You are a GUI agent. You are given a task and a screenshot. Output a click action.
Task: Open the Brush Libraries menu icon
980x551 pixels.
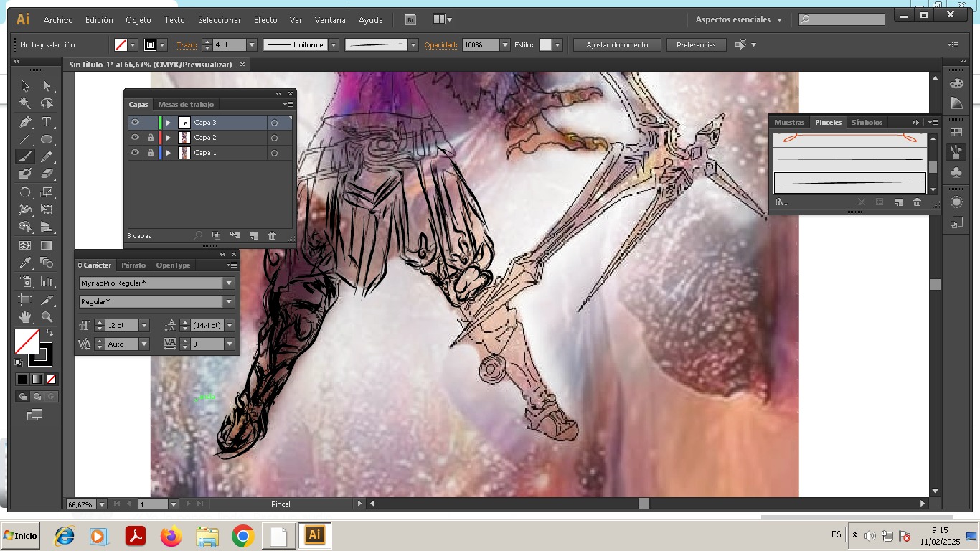coord(781,203)
